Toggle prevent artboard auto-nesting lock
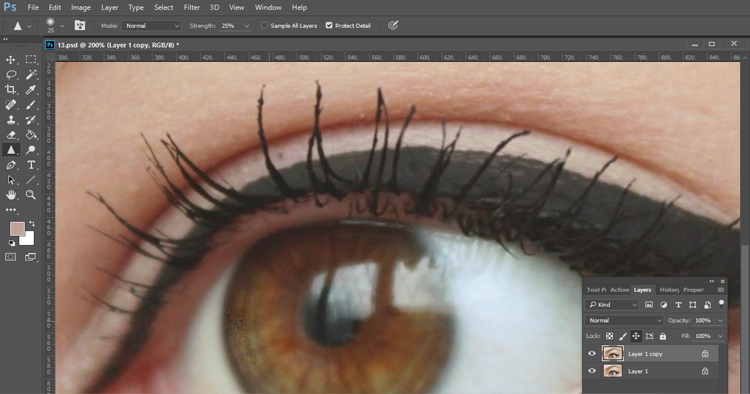 [x=650, y=336]
